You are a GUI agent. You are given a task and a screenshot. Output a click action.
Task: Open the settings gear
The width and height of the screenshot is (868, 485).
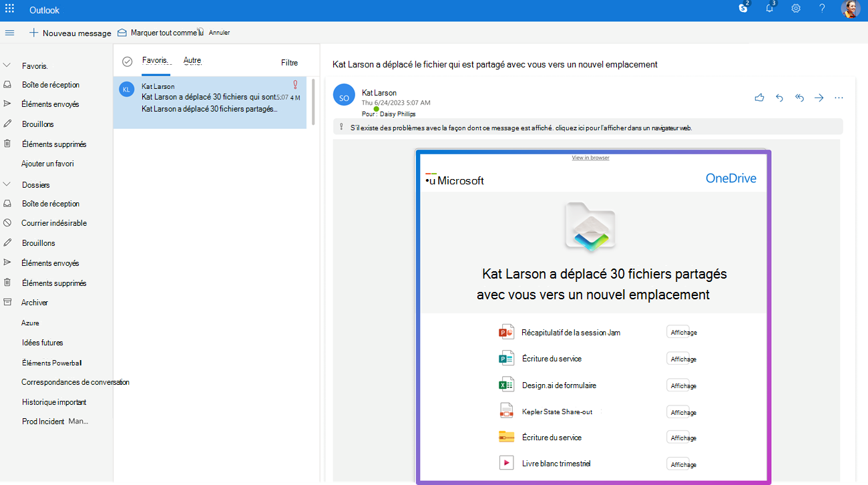point(796,9)
